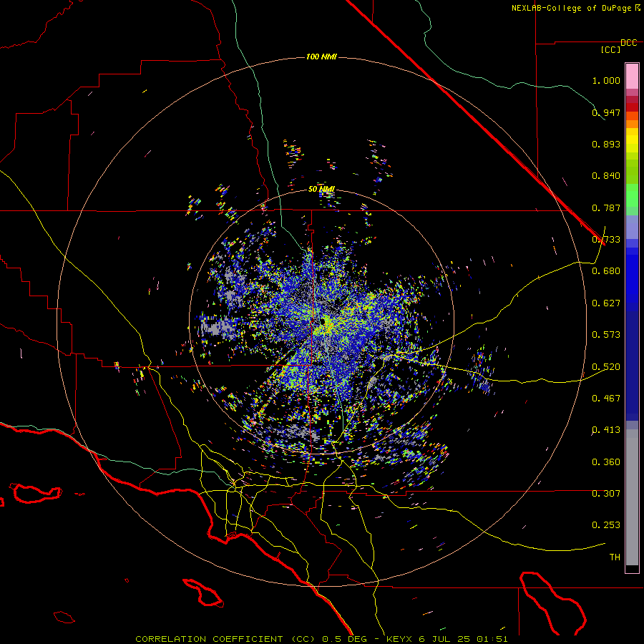644x644 pixels.
Task: Select the 0.360 scale value
Action: (606, 462)
